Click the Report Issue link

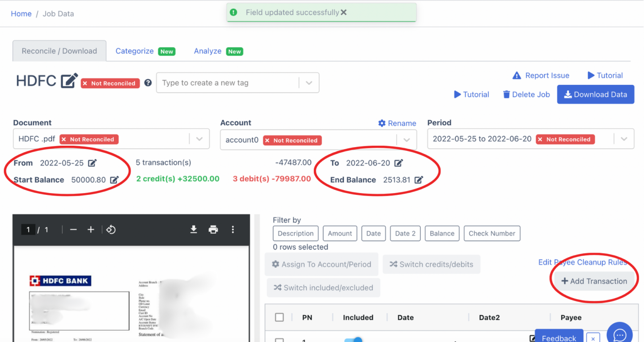541,76
